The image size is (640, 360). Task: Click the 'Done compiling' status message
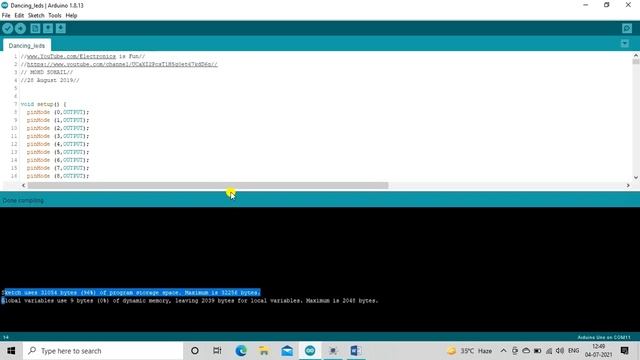coord(23,200)
